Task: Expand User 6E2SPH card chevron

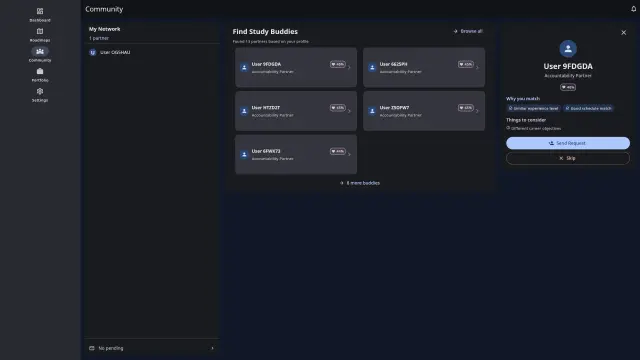Action: pos(478,68)
